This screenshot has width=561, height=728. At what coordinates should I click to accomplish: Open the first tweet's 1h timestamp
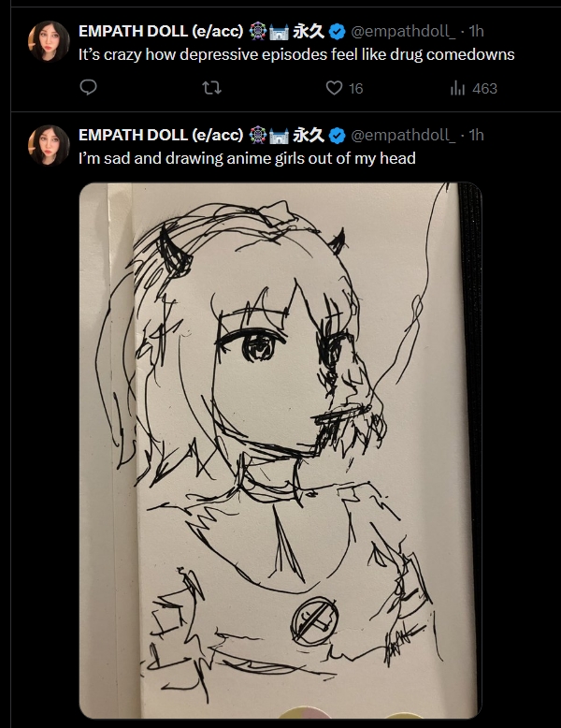(x=476, y=31)
